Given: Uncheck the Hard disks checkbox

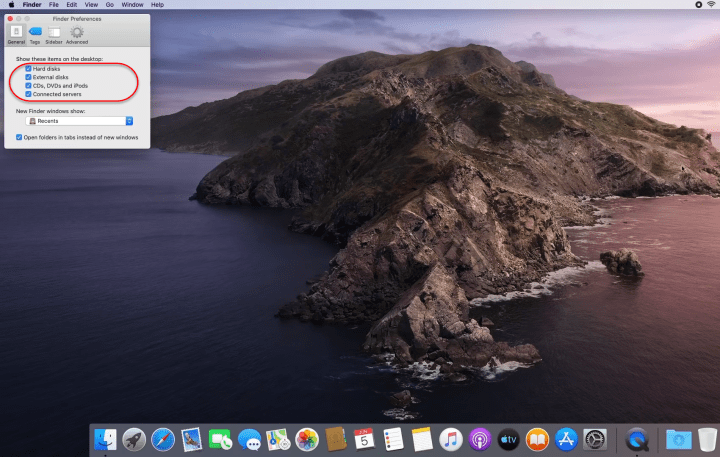Looking at the screenshot, I should pos(28,68).
